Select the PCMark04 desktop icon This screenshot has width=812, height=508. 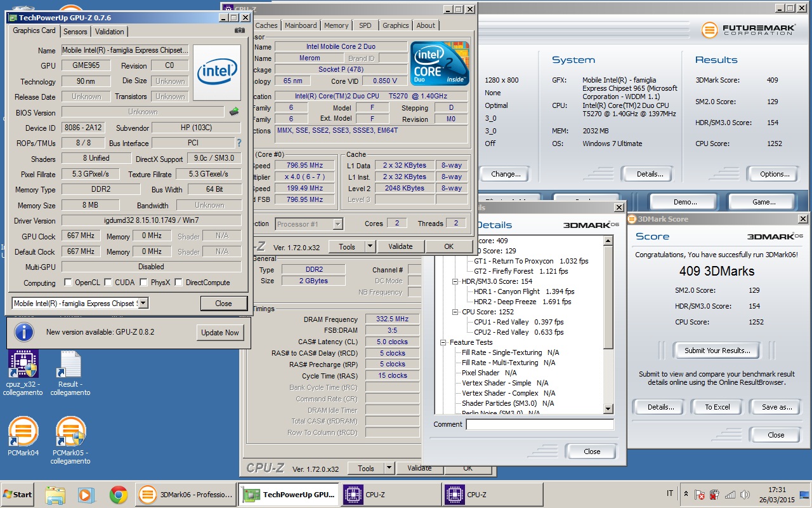click(x=23, y=437)
